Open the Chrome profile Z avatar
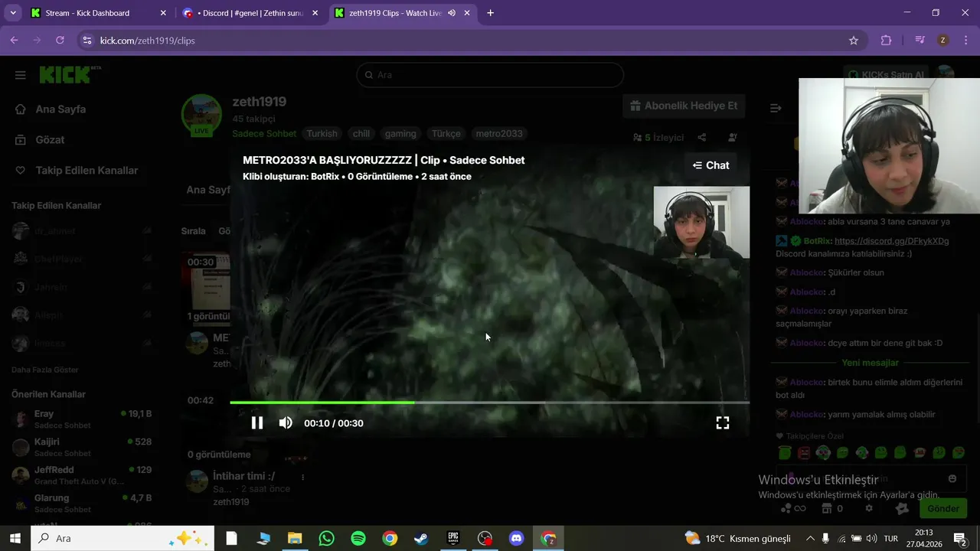 tap(943, 41)
